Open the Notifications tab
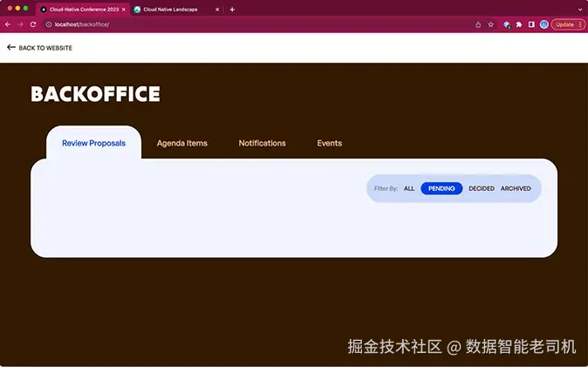The image size is (588, 367). click(262, 143)
